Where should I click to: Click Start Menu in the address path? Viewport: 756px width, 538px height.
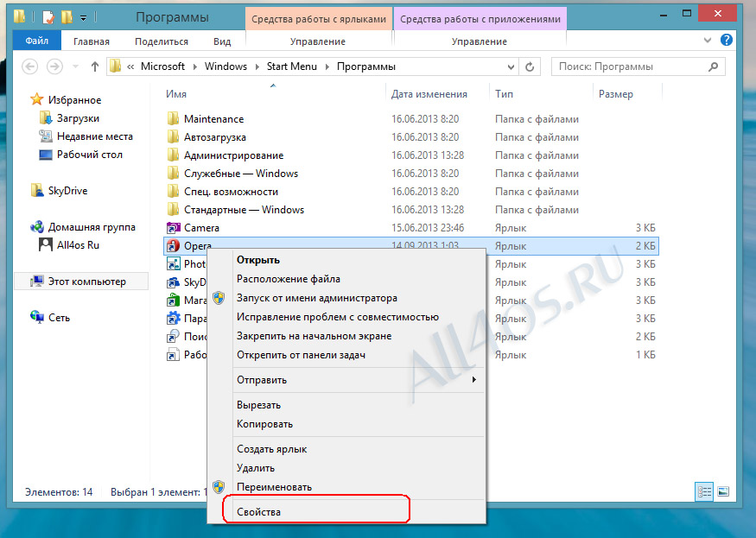292,66
